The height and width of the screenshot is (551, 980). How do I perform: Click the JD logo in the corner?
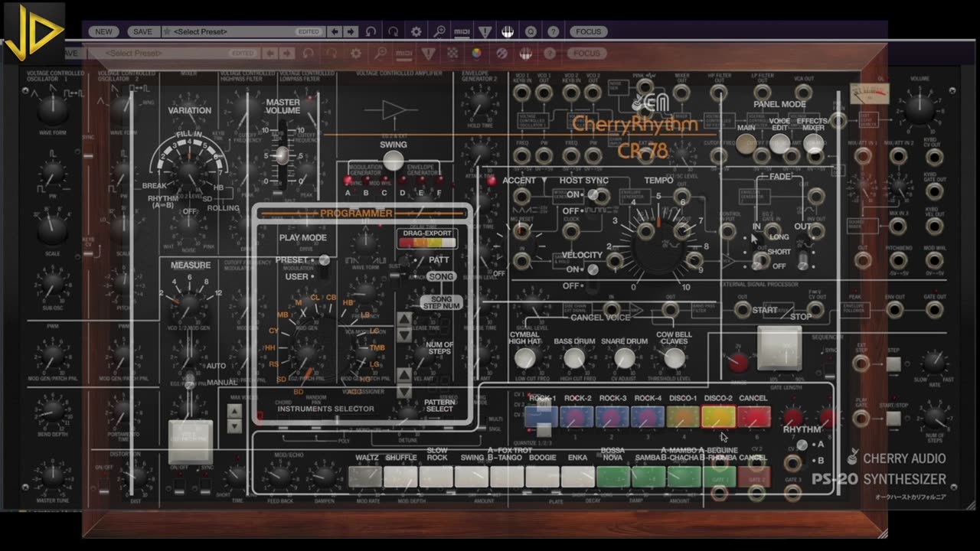(33, 33)
